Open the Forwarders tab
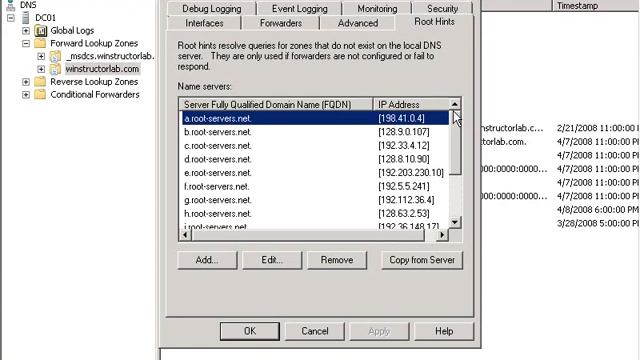Viewport: 640px width, 360px height. [x=281, y=23]
